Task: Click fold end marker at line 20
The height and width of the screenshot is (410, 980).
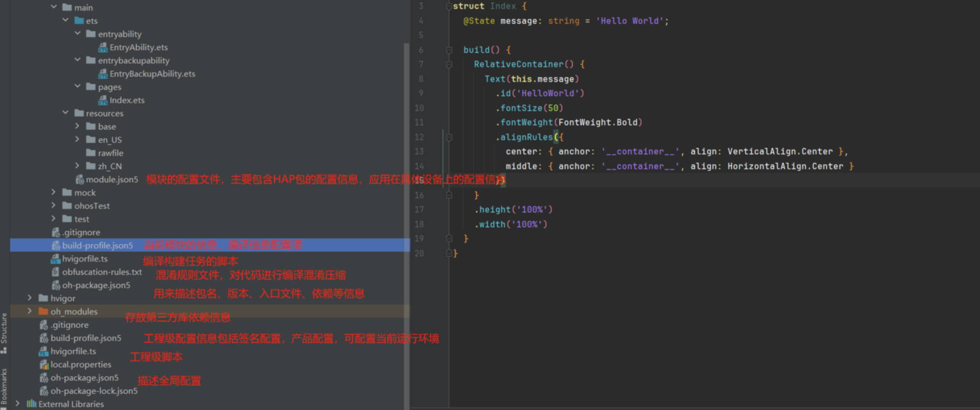Action: (x=449, y=253)
